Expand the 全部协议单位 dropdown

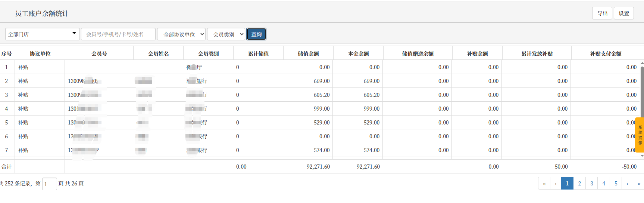(181, 34)
